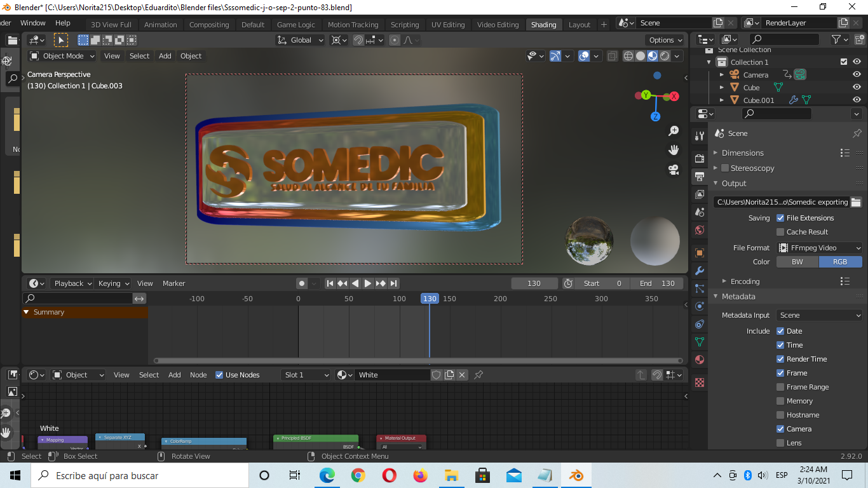Toggle the Use Nodes checkbox
The width and height of the screenshot is (868, 488).
pos(219,375)
